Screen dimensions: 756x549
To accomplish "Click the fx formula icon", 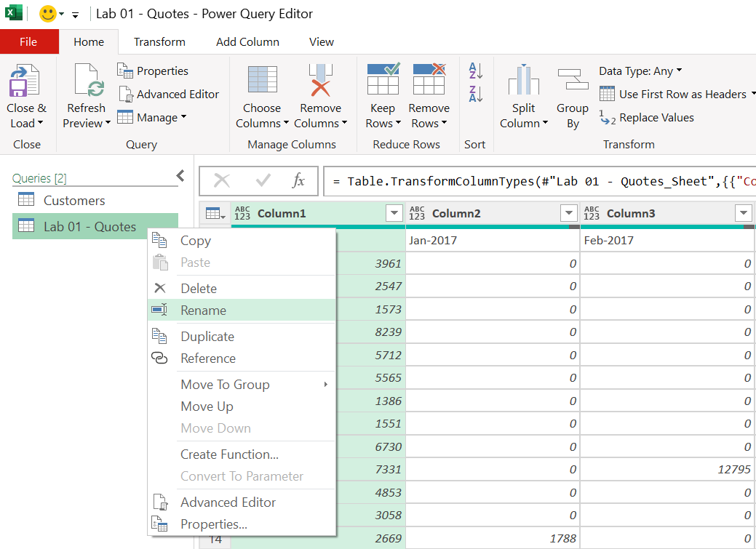I will [x=298, y=181].
